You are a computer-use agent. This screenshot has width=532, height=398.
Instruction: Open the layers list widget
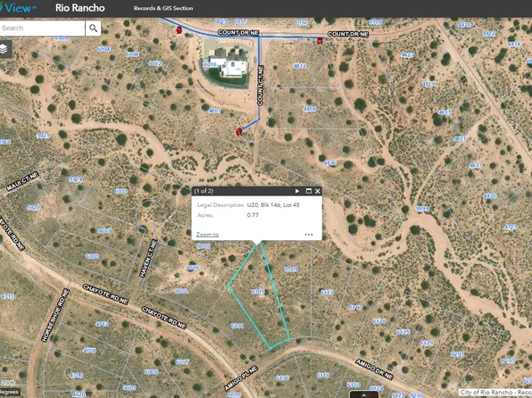[x=4, y=49]
